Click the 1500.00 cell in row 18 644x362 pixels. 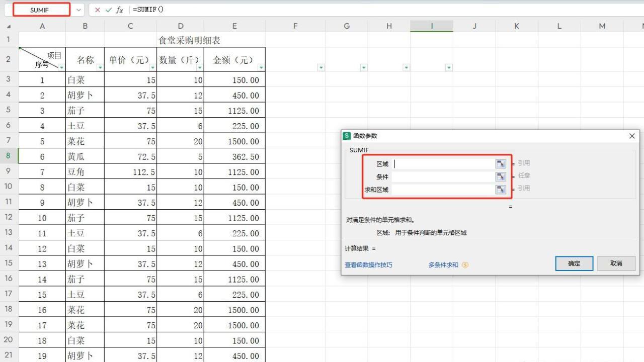tap(234, 310)
